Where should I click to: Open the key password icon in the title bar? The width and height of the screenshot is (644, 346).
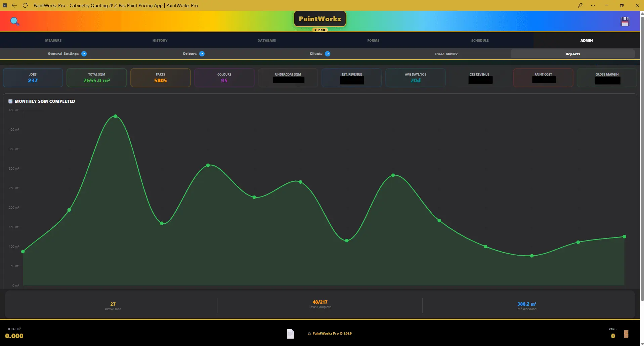point(580,5)
